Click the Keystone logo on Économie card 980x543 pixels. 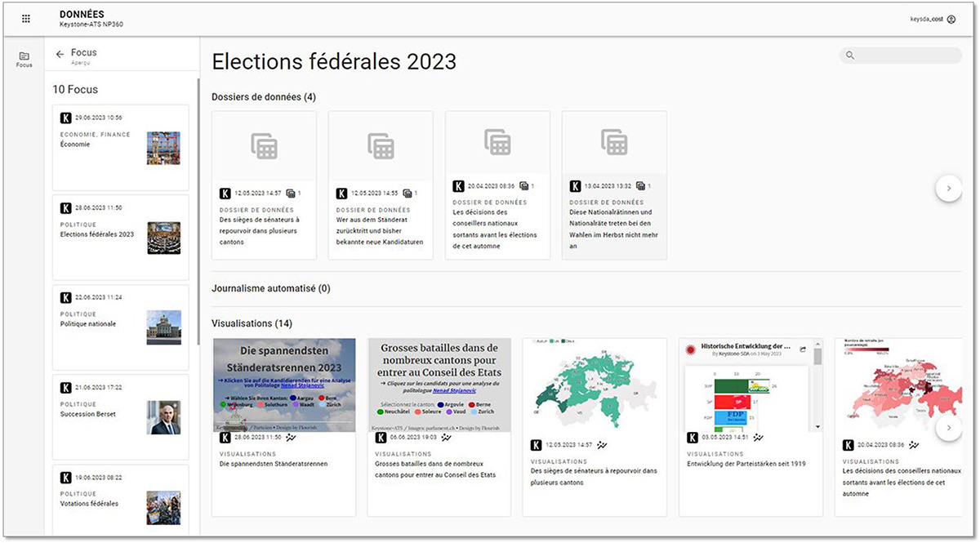pyautogui.click(x=66, y=118)
